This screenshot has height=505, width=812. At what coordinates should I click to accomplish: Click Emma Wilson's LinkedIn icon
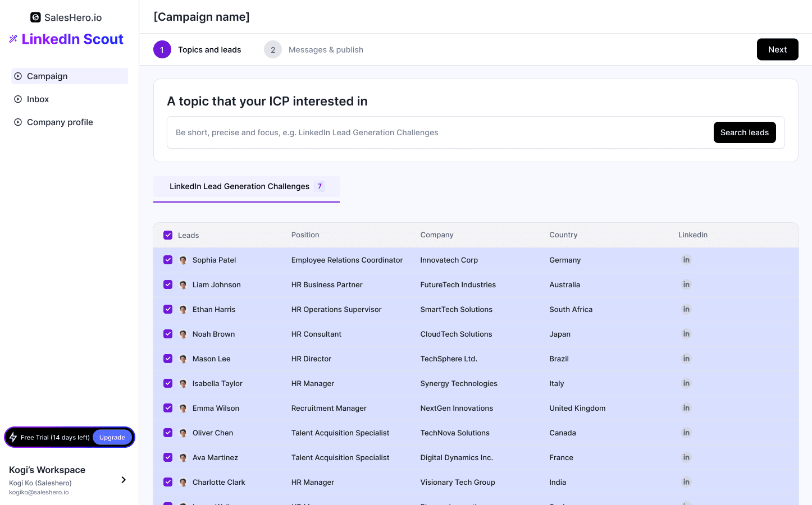click(x=686, y=408)
